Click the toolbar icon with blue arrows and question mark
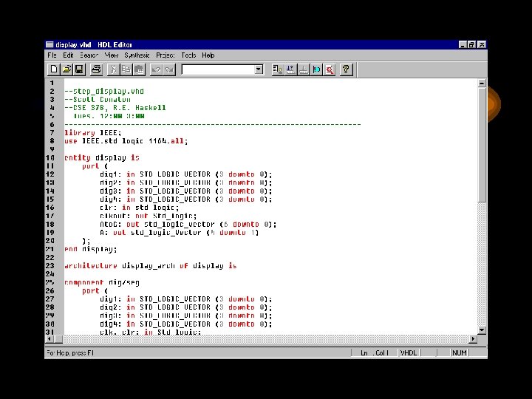Image resolution: width=532 pixels, height=399 pixels. 291,69
